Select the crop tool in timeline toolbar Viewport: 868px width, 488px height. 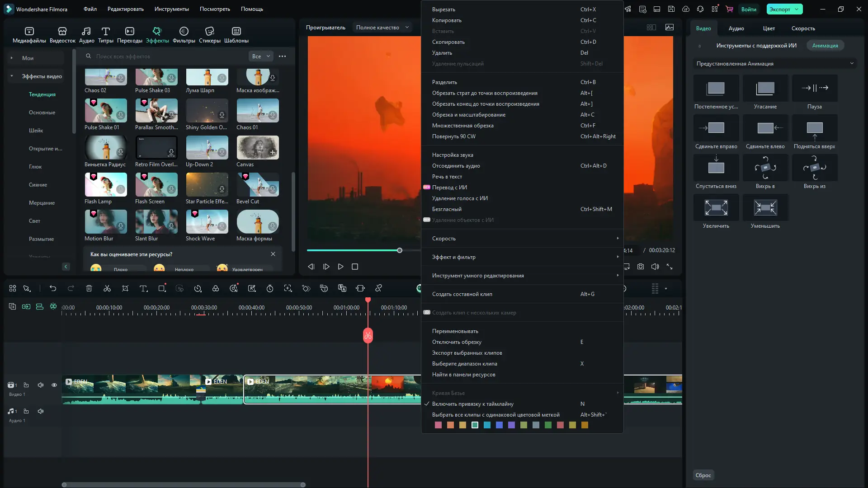coord(125,288)
